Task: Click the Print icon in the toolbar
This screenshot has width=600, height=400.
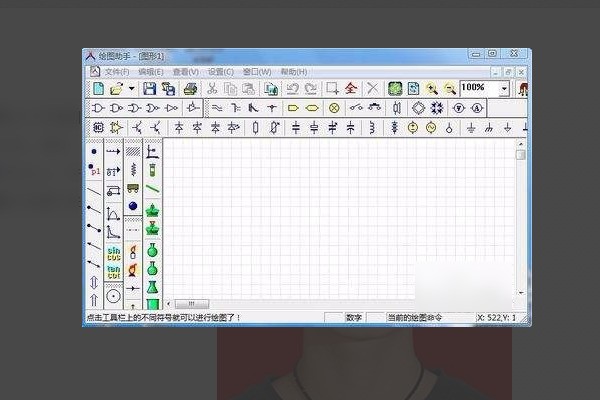Action: coord(190,89)
